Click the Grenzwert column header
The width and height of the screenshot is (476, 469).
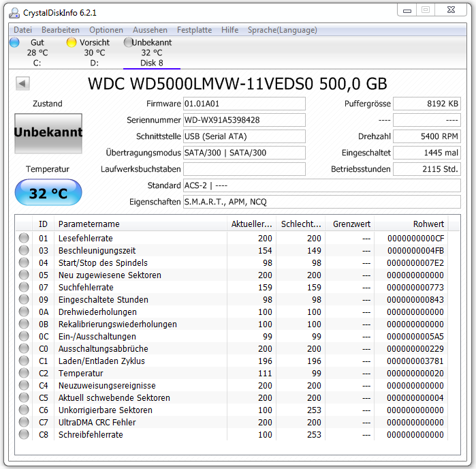pyautogui.click(x=350, y=224)
